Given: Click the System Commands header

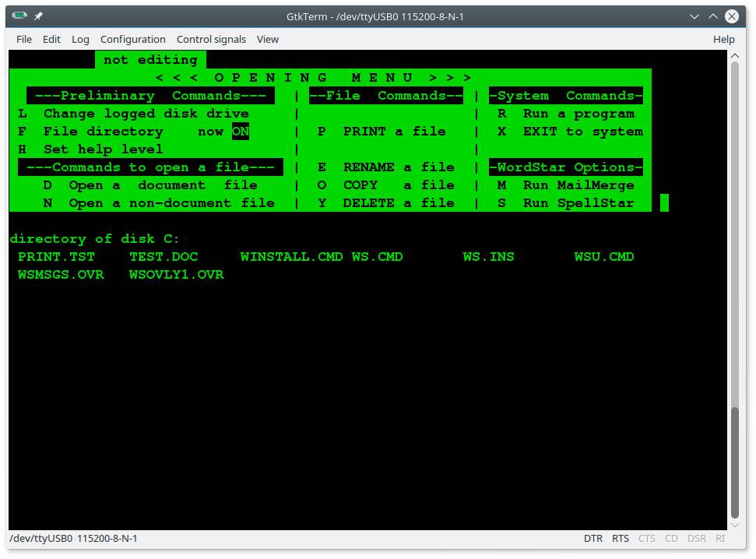Looking at the screenshot, I should (x=566, y=96).
